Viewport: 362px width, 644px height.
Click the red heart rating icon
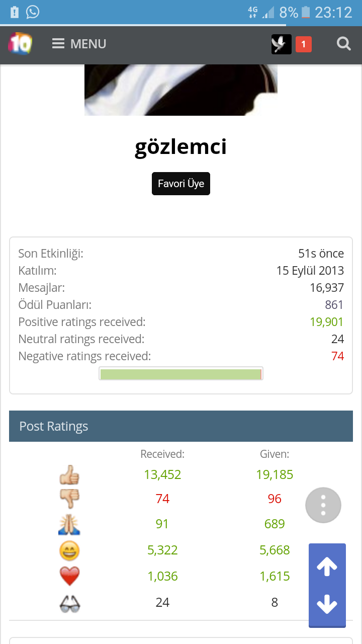(69, 576)
